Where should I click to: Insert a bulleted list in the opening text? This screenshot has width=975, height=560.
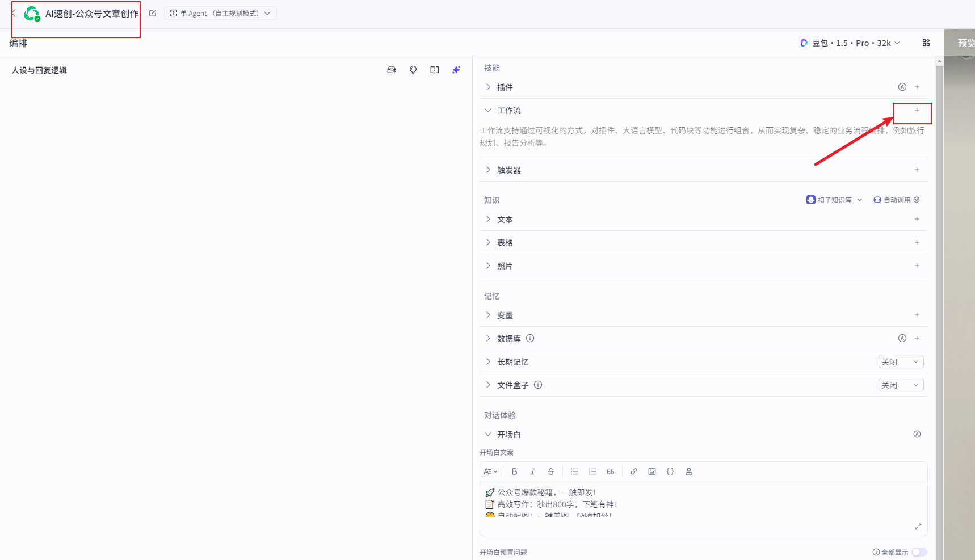tap(574, 471)
